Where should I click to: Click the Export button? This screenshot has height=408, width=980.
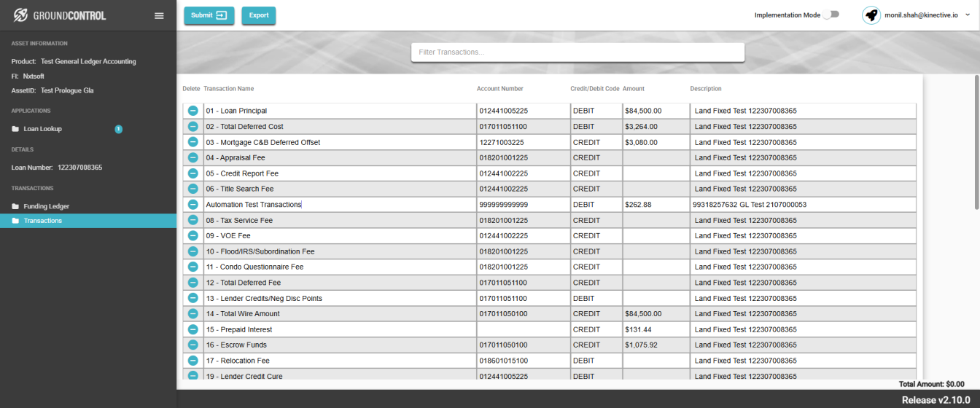click(259, 15)
